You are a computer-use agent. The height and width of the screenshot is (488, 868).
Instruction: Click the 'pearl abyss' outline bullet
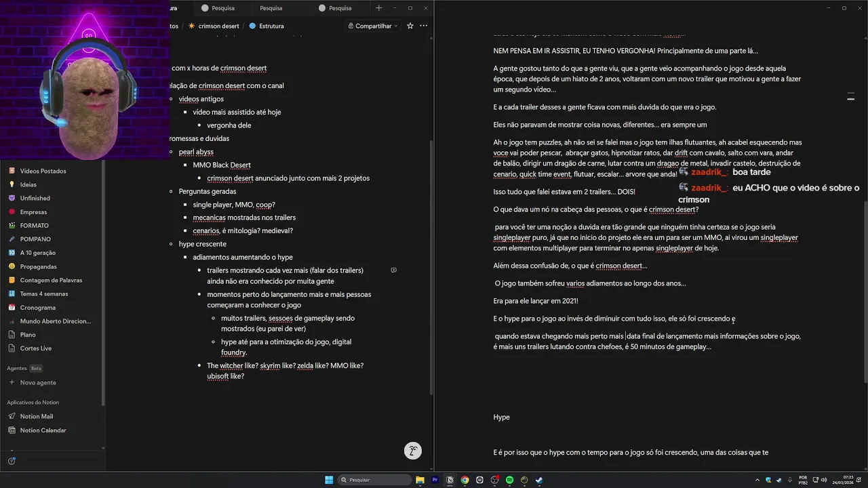(x=195, y=152)
